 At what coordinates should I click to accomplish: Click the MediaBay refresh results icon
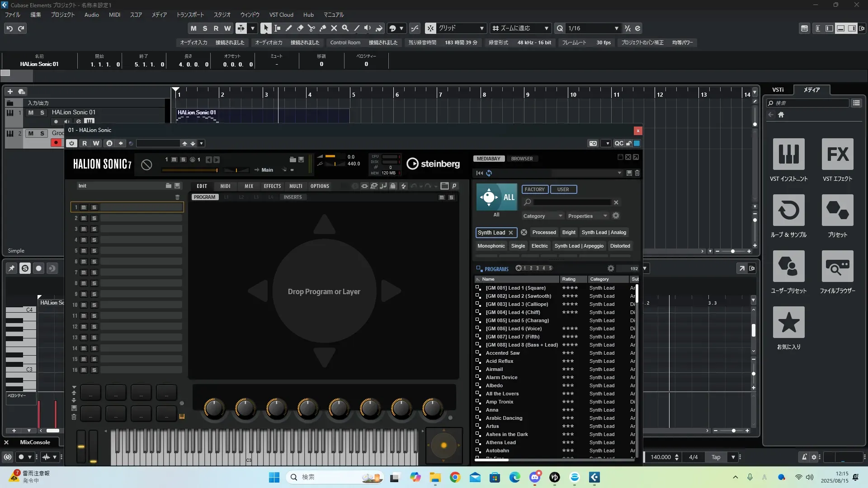point(489,173)
